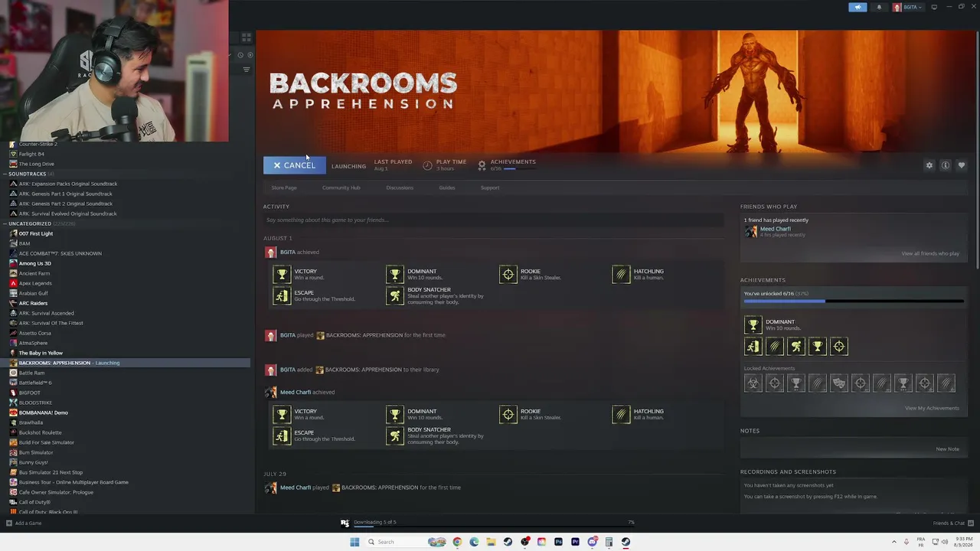Open Google Chrome from the taskbar

click(457, 542)
